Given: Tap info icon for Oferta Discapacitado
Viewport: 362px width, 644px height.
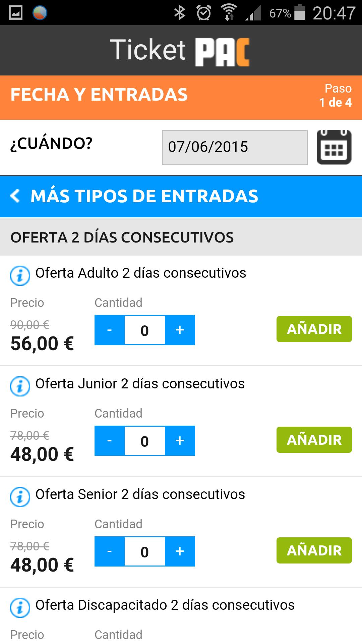Looking at the screenshot, I should (x=20, y=608).
